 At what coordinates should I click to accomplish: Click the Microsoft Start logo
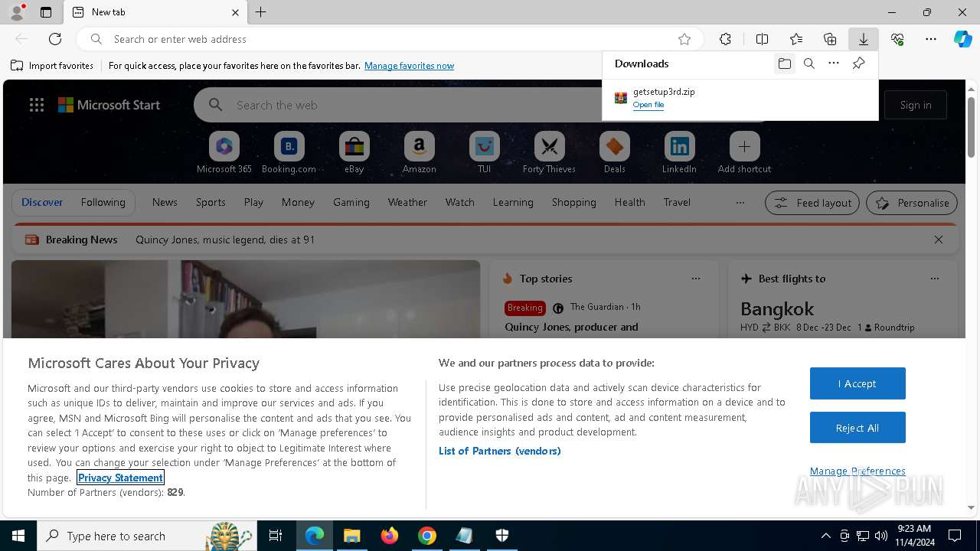coord(109,105)
